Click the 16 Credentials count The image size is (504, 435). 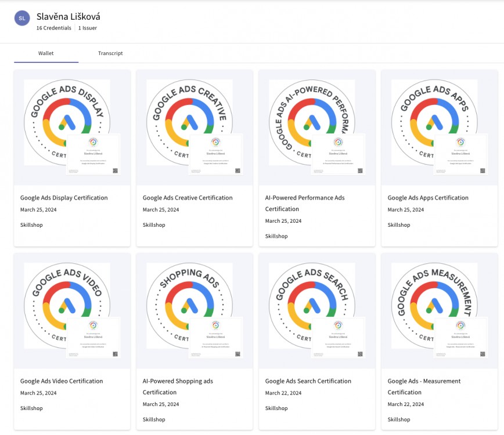tap(53, 28)
